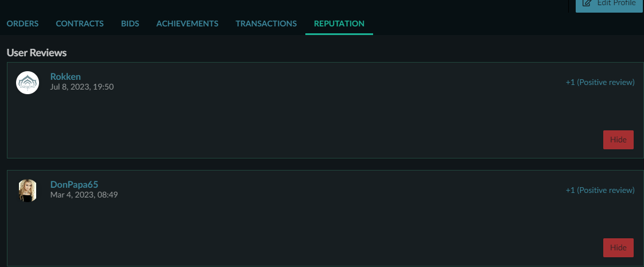Select the Reputation tab
This screenshot has width=644, height=267.
click(x=339, y=24)
